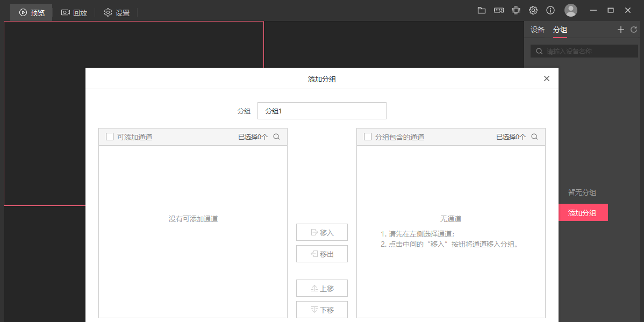The width and height of the screenshot is (644, 322).
Task: Click the 分组 name input field
Action: pos(321,111)
